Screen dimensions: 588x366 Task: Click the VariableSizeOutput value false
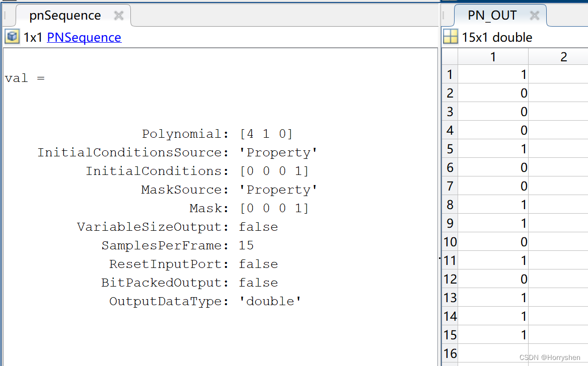pyautogui.click(x=258, y=227)
